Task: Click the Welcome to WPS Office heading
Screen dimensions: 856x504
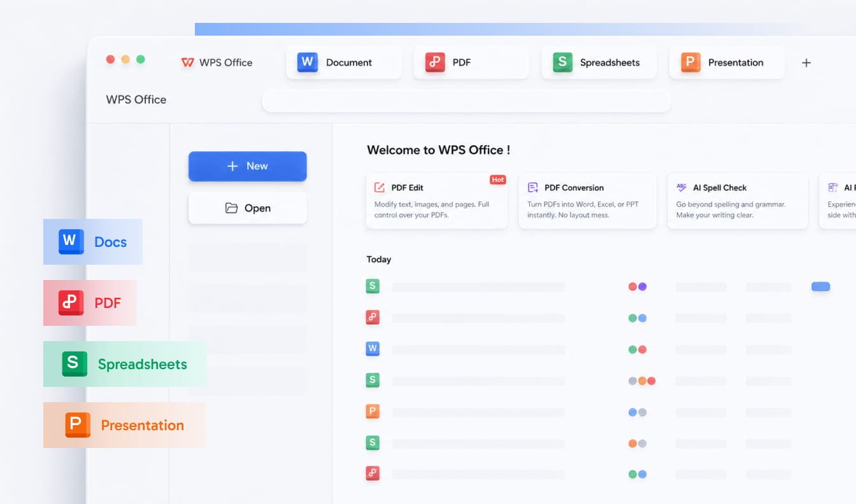Action: coord(438,150)
